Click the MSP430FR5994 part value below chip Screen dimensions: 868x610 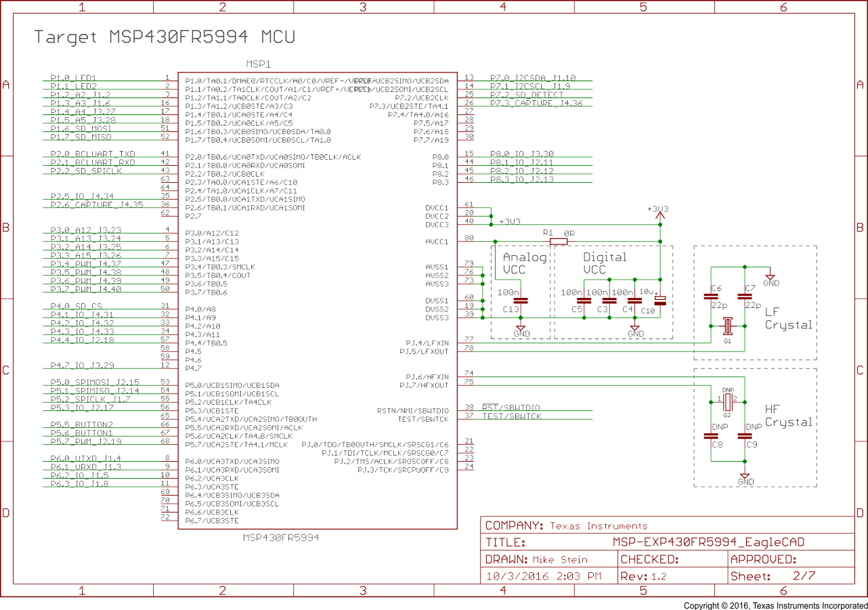281,538
